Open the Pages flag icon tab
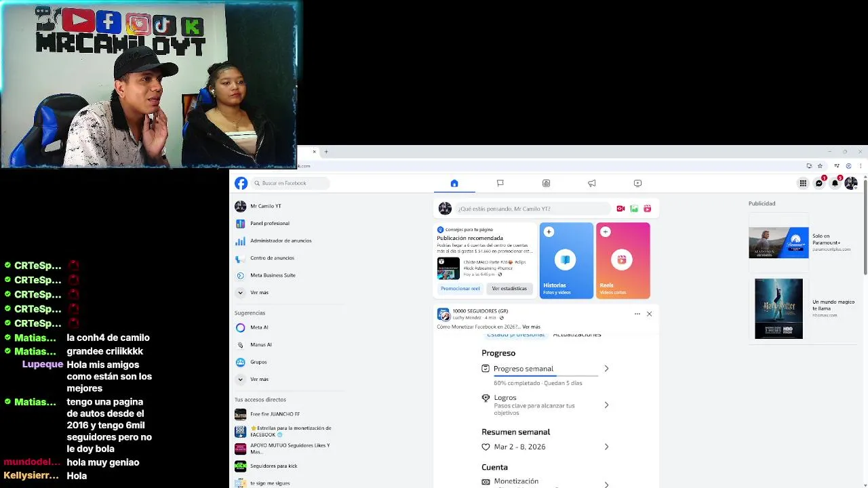This screenshot has height=488, width=868. (500, 183)
